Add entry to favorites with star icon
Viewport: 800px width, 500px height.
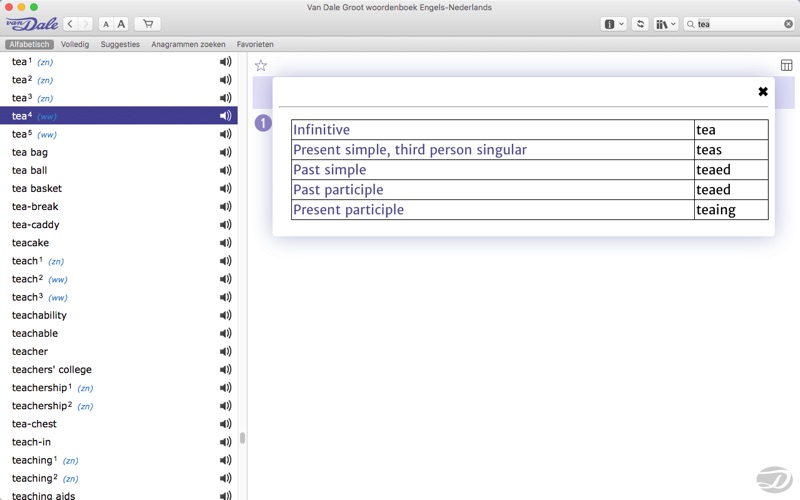point(261,65)
